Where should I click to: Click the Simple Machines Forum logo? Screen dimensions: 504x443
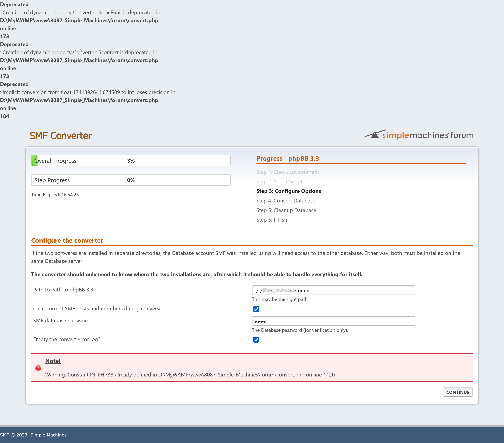pos(419,135)
